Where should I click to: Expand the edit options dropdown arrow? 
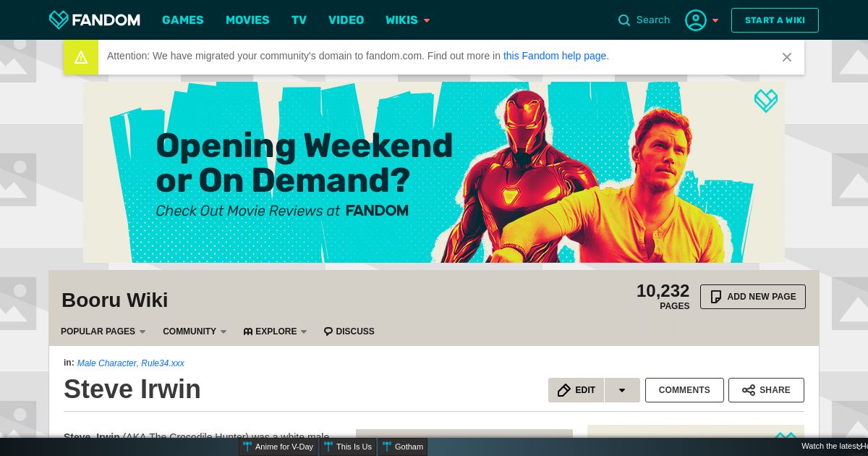(x=622, y=390)
